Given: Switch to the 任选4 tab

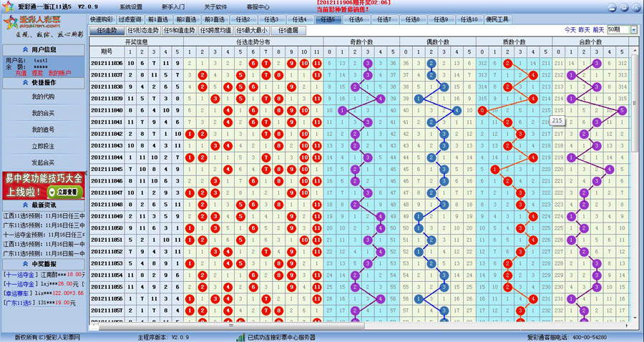Looking at the screenshot, I should tap(300, 19).
